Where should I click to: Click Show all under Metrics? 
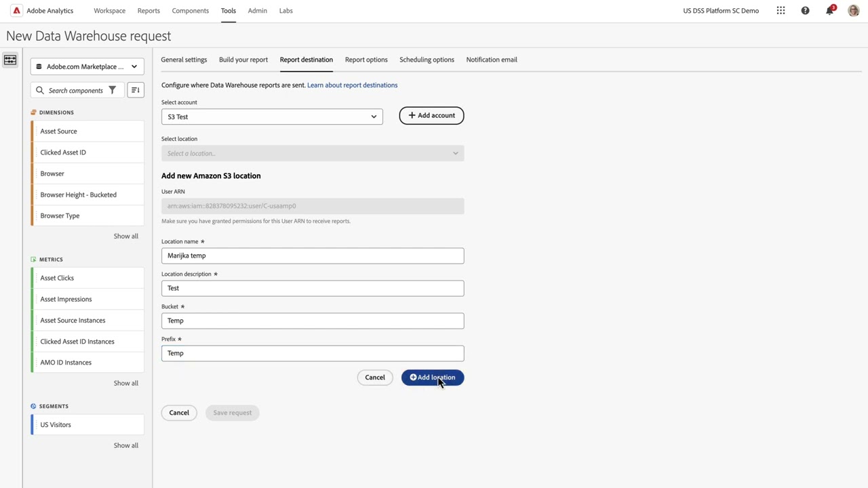pyautogui.click(x=126, y=384)
